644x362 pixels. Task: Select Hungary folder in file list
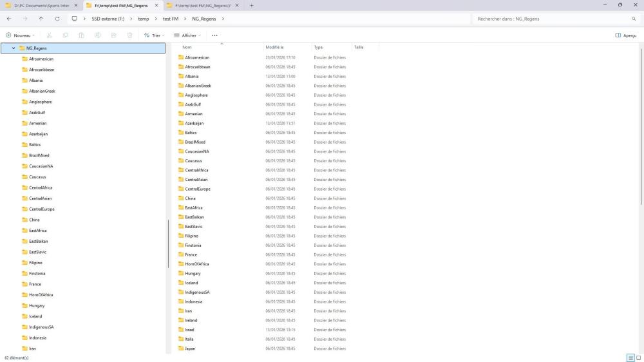click(193, 273)
